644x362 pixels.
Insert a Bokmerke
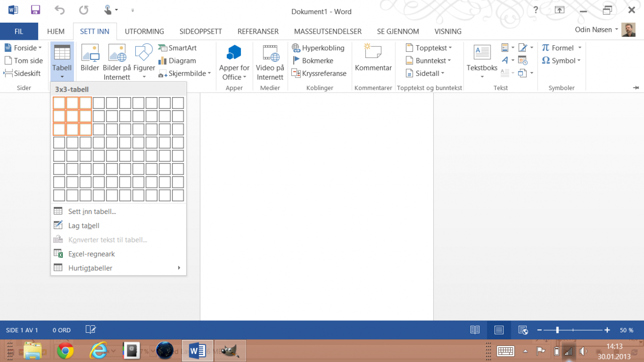tap(312, 60)
